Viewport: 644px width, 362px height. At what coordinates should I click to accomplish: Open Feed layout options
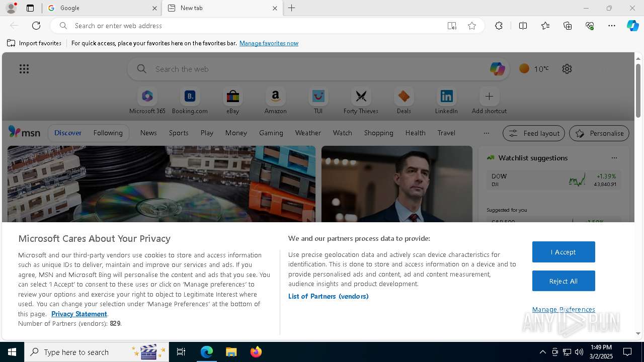click(534, 133)
